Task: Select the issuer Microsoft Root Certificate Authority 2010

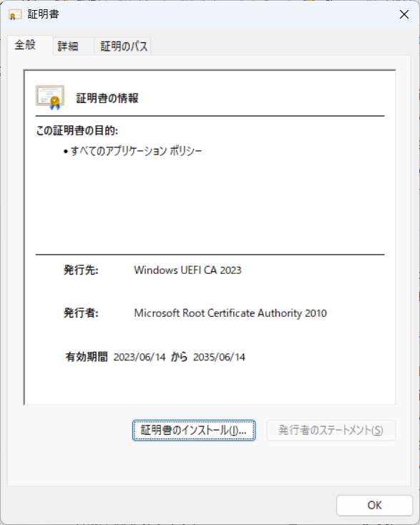Action: [230, 313]
